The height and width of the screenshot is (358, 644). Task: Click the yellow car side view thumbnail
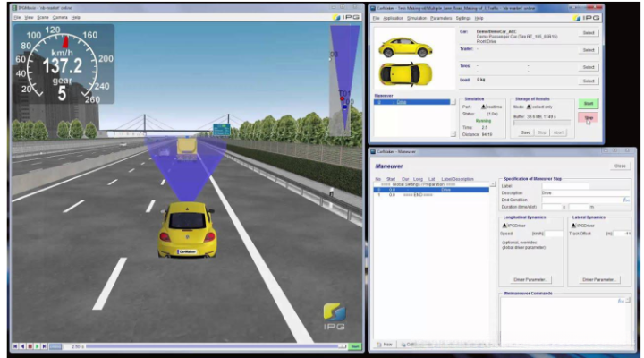pyautogui.click(x=405, y=47)
